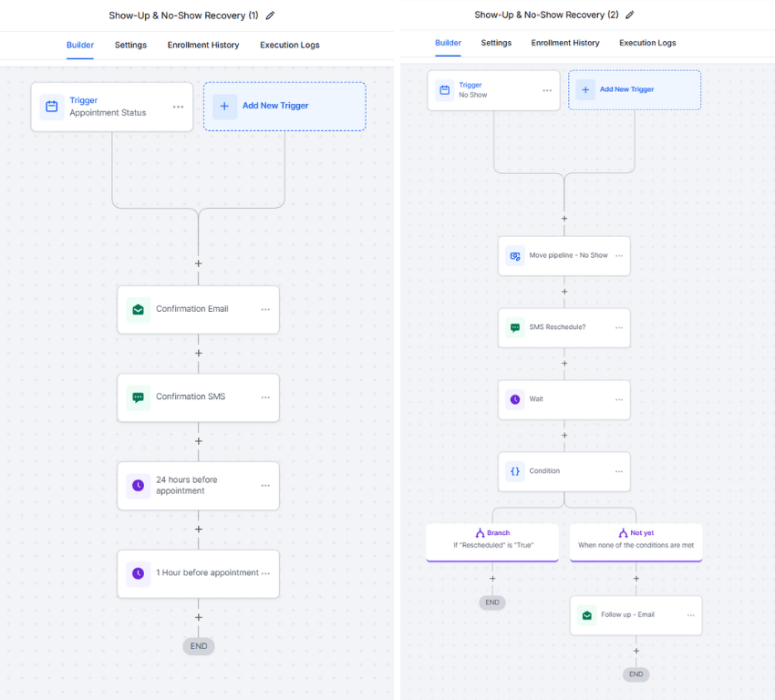Image resolution: width=775 pixels, height=700 pixels.
Task: Click pencil icon beside Recovery (1) title
Action: [270, 15]
